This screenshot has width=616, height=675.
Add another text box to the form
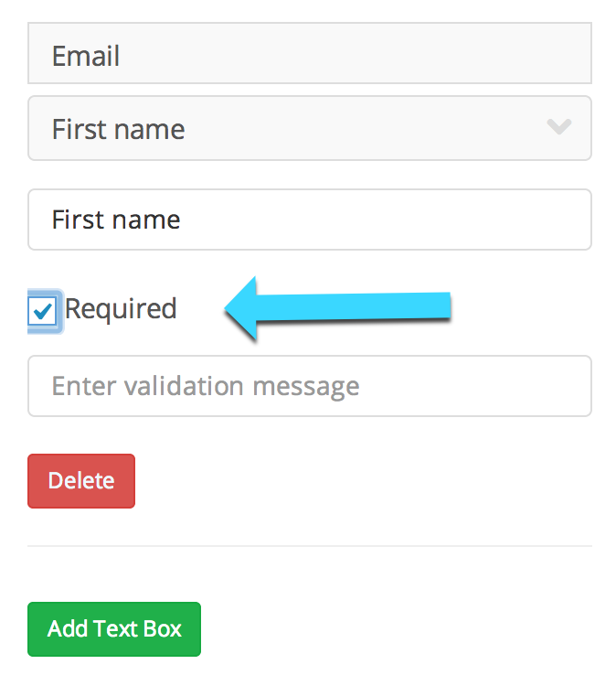click(114, 629)
